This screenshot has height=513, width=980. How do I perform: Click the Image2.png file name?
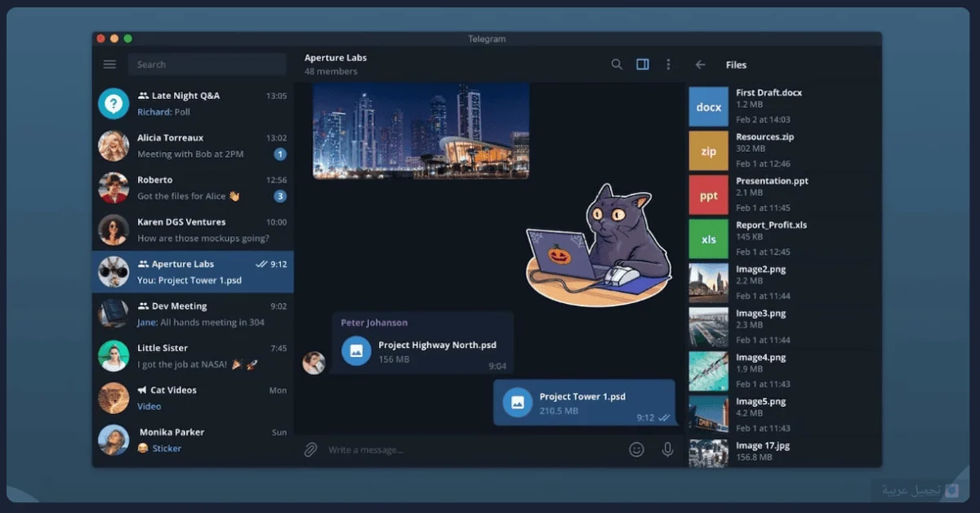(761, 270)
